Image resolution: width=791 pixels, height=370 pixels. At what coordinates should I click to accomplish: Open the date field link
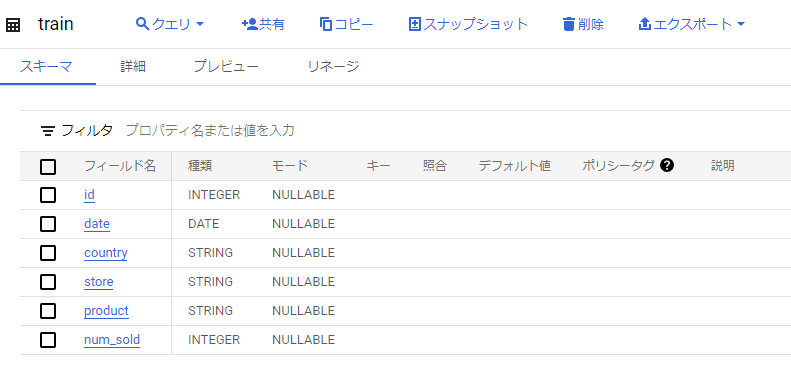point(97,224)
